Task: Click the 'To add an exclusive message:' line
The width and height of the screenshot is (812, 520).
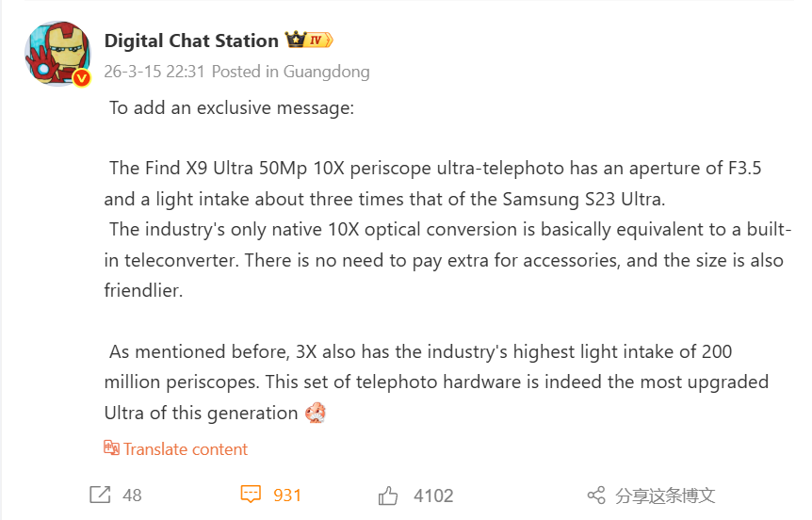Action: pos(232,107)
